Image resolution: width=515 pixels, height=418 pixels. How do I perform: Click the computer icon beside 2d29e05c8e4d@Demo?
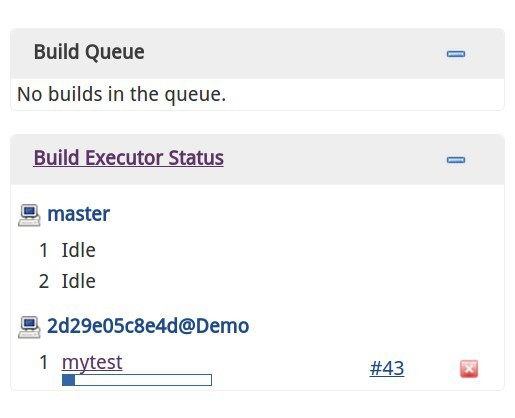click(29, 327)
